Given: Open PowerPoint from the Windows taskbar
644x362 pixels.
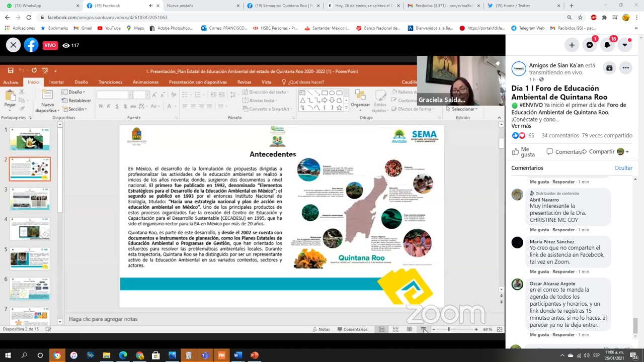Looking at the screenshot, I should (x=254, y=355).
